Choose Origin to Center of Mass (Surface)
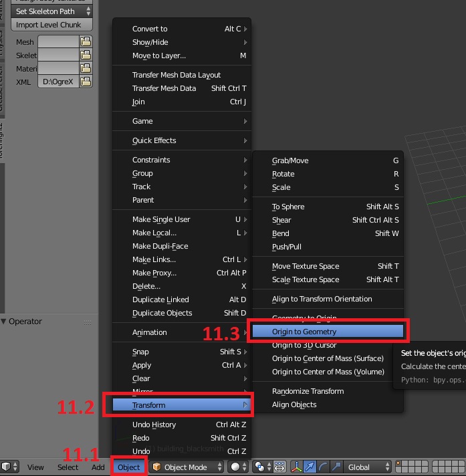Viewport: 466px width, 476px height. click(x=328, y=358)
